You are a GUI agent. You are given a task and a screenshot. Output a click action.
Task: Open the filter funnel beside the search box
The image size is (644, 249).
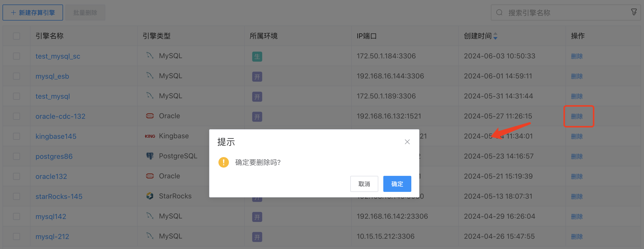coord(634,12)
